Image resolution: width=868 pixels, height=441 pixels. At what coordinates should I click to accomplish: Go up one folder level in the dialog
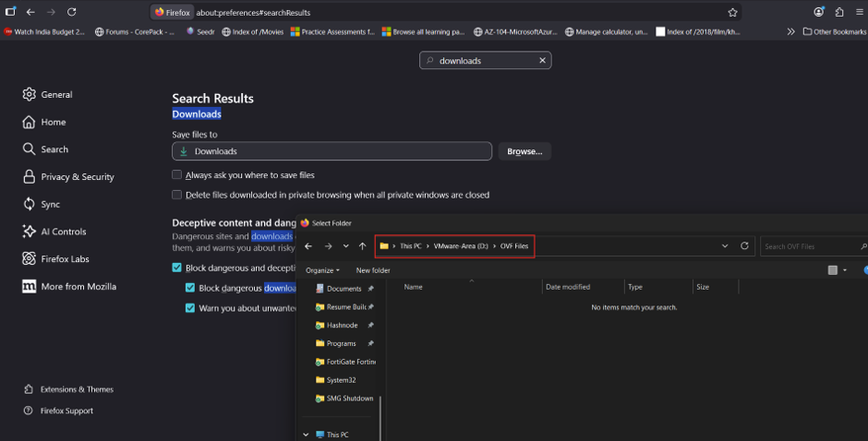[363, 246]
